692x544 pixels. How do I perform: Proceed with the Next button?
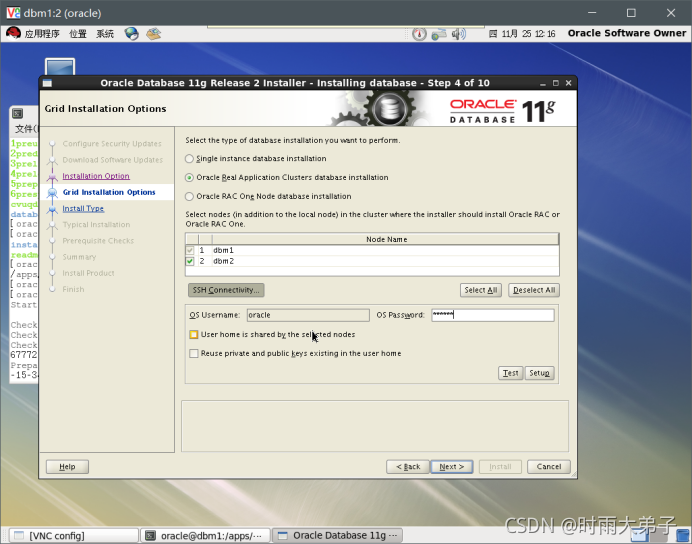[452, 466]
